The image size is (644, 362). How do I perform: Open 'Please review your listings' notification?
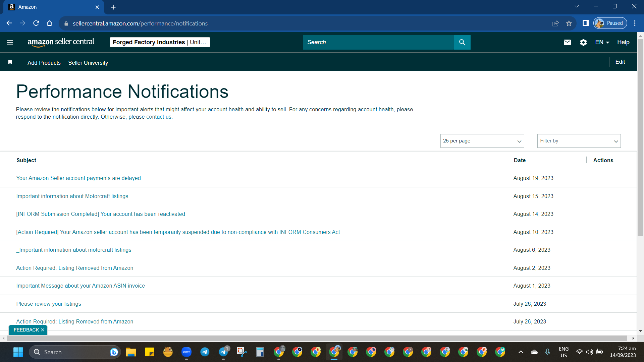click(49, 304)
